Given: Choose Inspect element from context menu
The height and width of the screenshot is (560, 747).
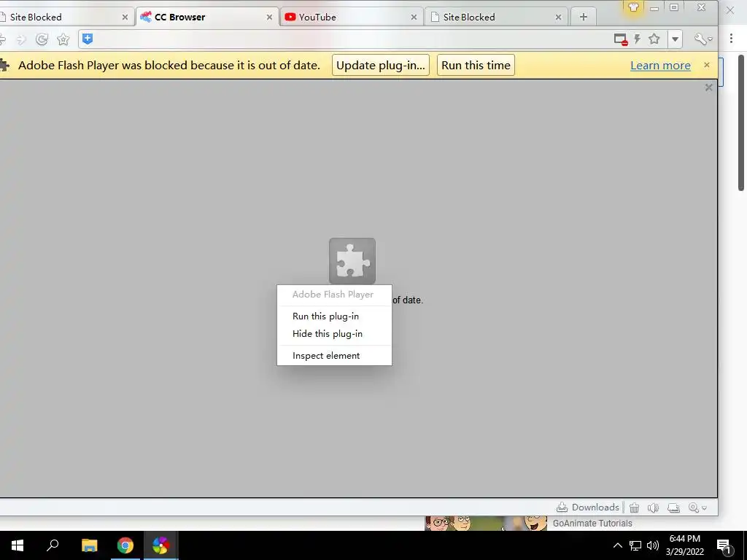Looking at the screenshot, I should pyautogui.click(x=334, y=356).
